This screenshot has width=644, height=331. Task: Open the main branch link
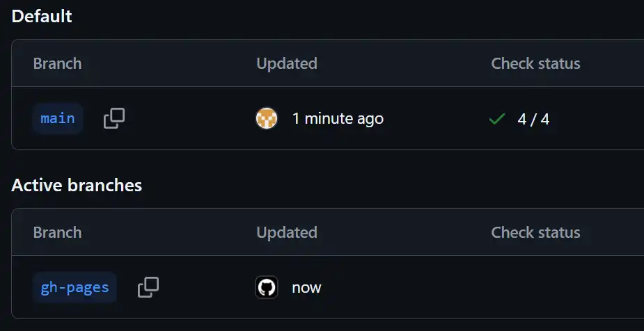tap(58, 119)
